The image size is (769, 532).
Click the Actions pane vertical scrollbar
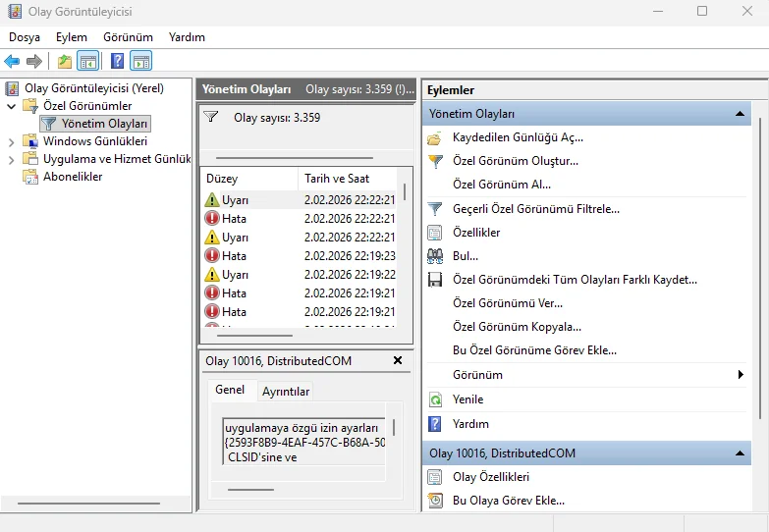click(761, 268)
